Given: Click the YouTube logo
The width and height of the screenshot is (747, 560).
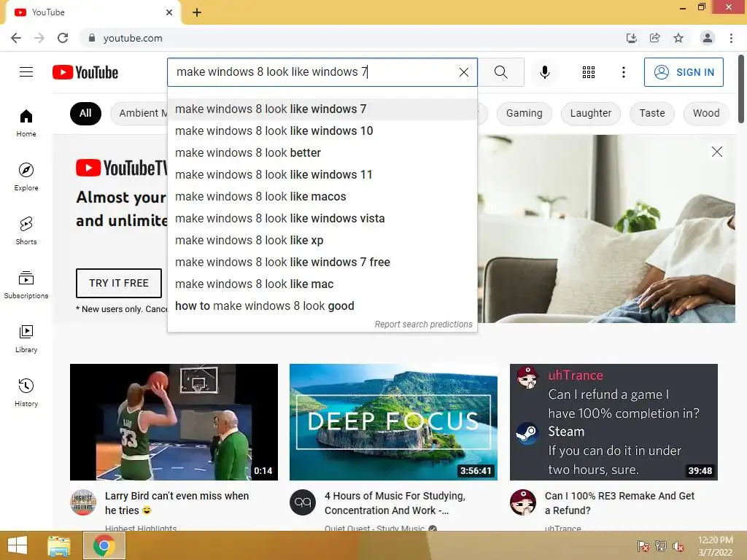Looking at the screenshot, I should coord(85,72).
